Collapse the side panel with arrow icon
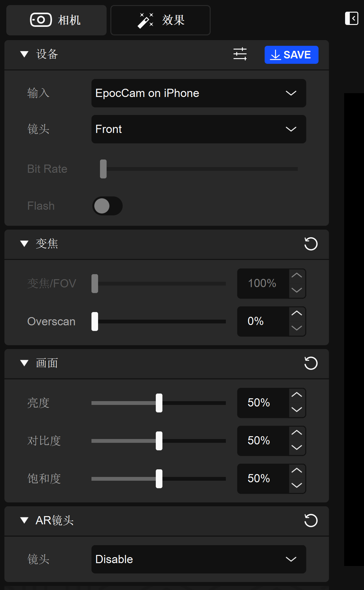This screenshot has height=590, width=364. (x=352, y=18)
